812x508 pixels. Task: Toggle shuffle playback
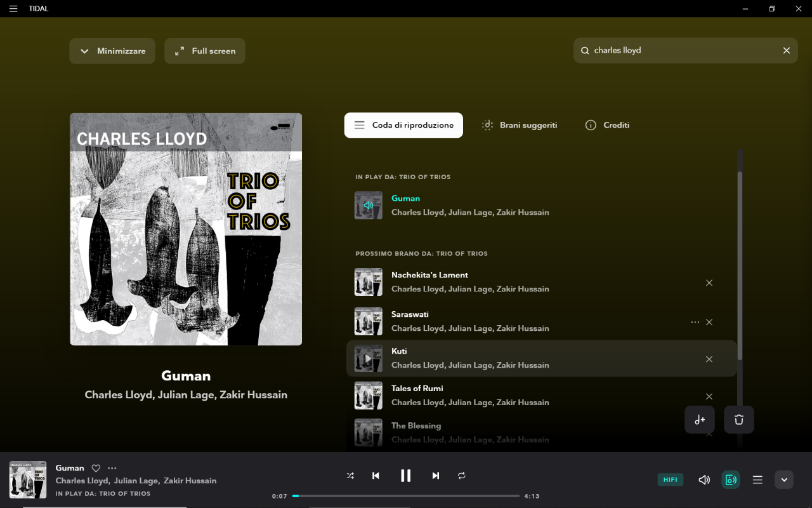pyautogui.click(x=350, y=476)
